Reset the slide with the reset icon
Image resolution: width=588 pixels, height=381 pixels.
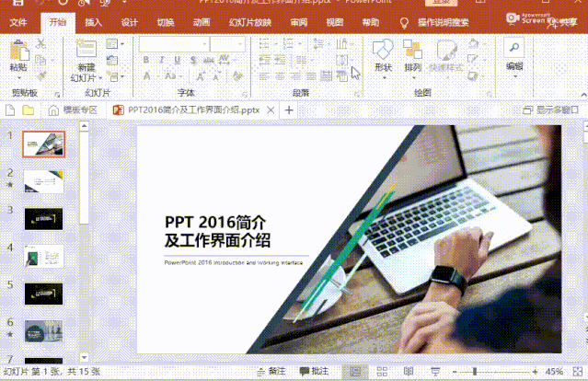[112, 60]
